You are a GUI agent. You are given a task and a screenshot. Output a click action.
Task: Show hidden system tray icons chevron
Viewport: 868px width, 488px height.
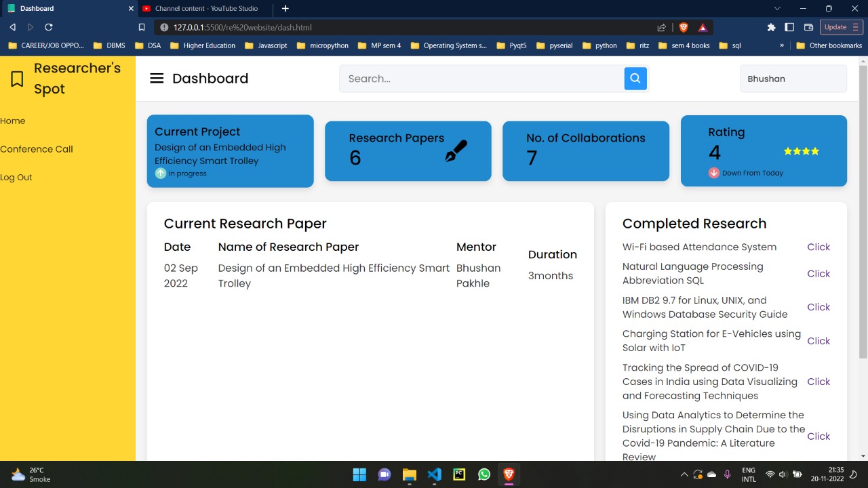click(684, 474)
